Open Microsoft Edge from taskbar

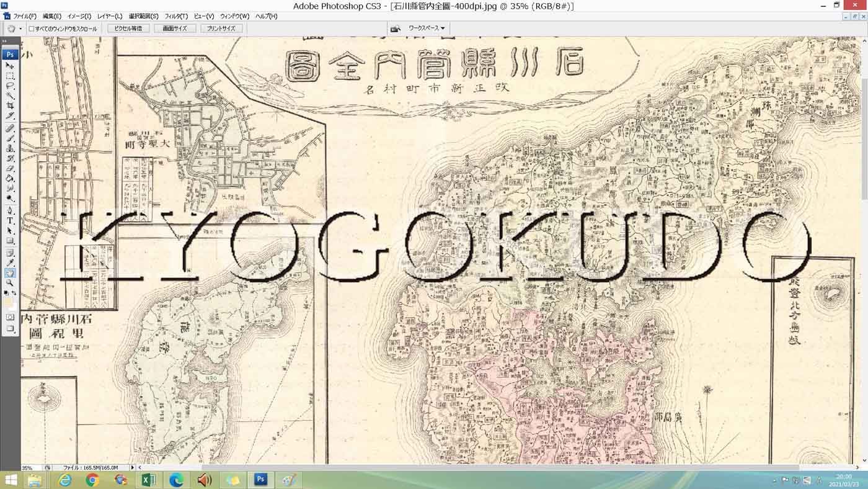(176, 480)
